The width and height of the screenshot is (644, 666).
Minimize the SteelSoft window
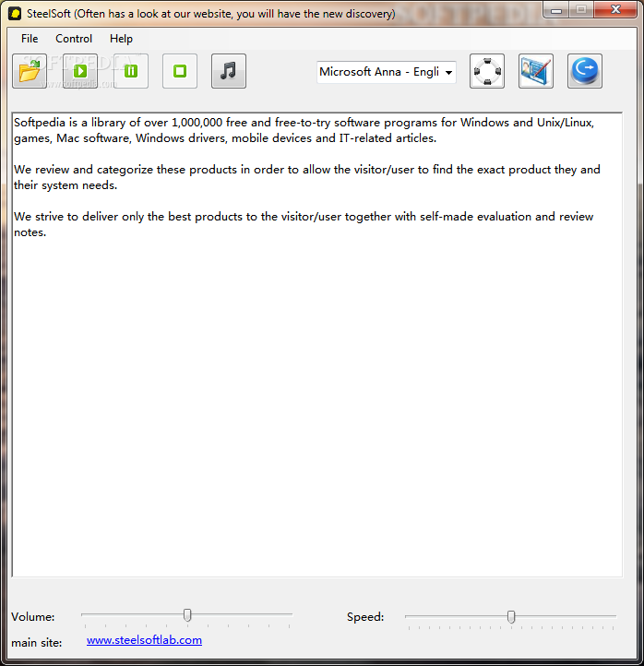[x=556, y=10]
